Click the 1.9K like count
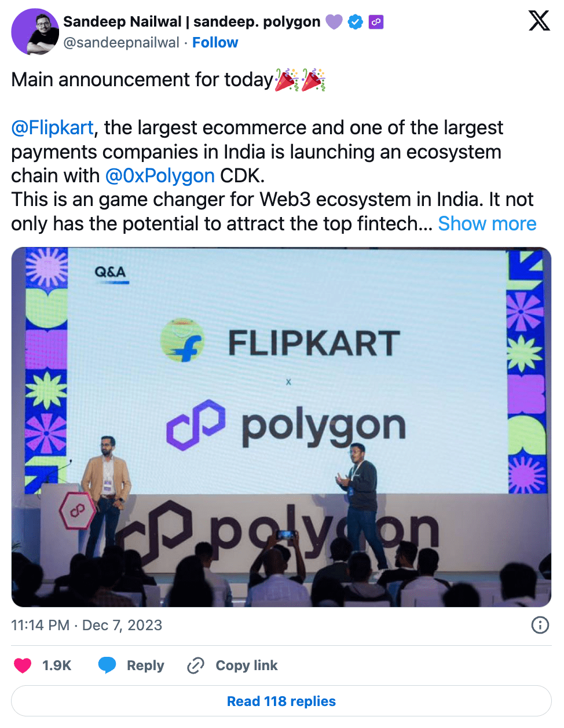The height and width of the screenshot is (728, 564). pyautogui.click(x=57, y=666)
